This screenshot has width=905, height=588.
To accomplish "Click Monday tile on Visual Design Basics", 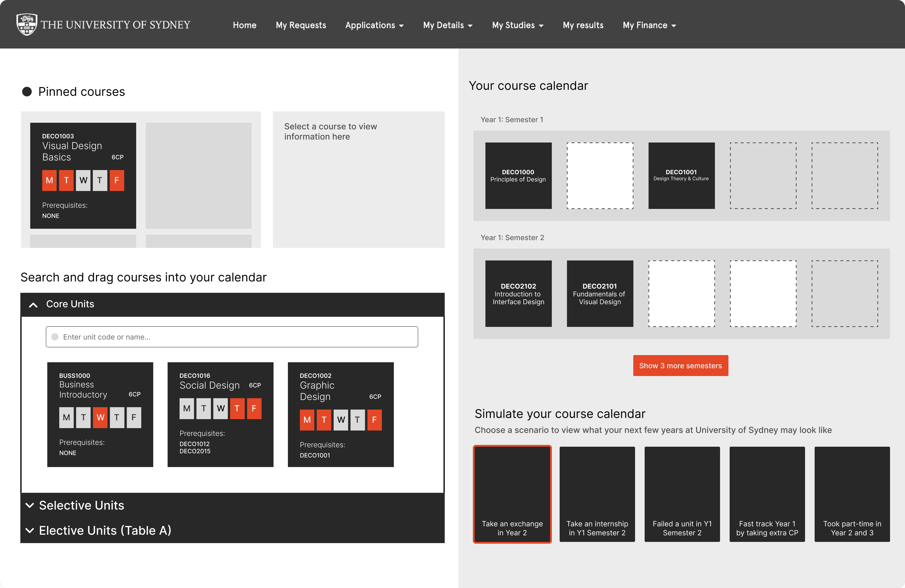I will tap(49, 180).
